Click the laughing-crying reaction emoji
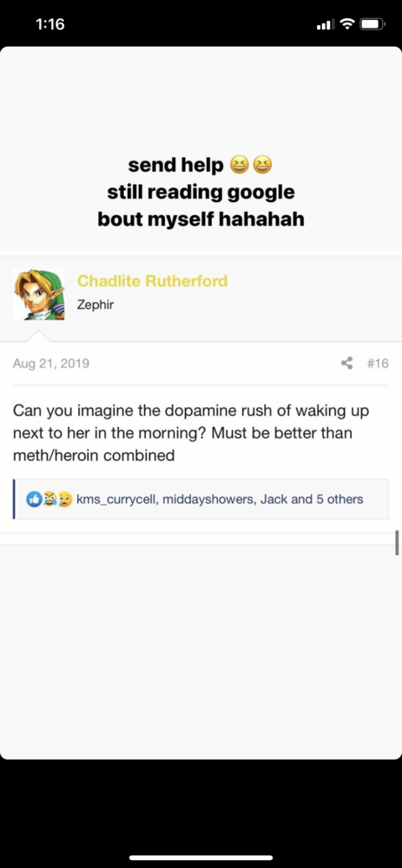 [x=49, y=499]
